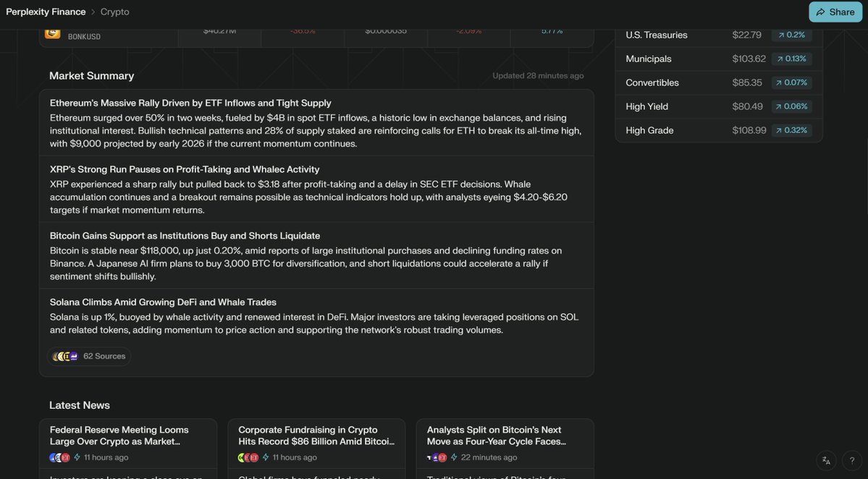Viewport: 868px width, 479px height.
Task: Click the Share button
Action: click(x=835, y=12)
